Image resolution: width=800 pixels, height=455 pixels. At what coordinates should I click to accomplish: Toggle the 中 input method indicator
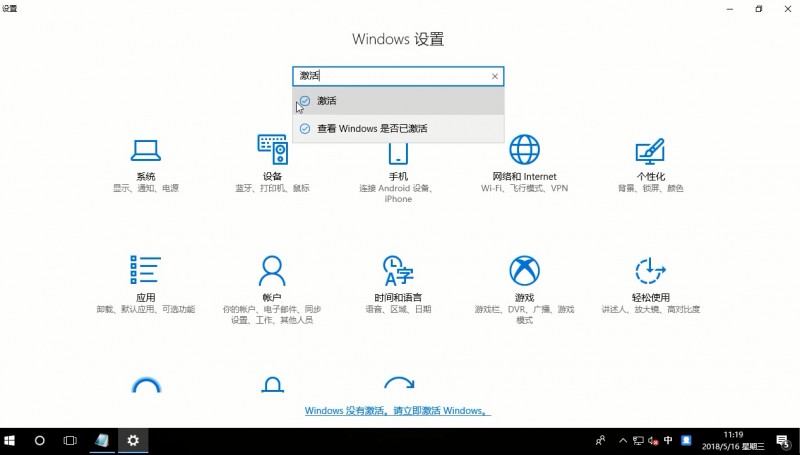click(x=668, y=440)
